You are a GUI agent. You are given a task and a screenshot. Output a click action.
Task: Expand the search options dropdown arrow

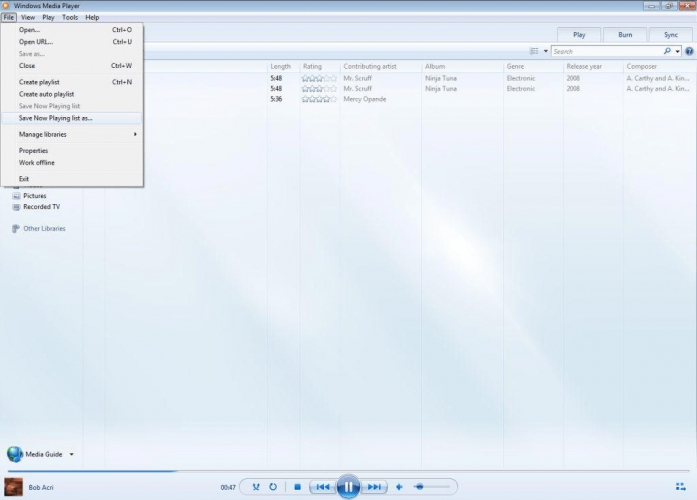click(x=677, y=52)
